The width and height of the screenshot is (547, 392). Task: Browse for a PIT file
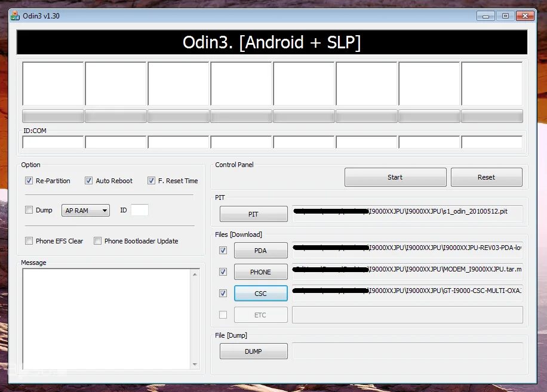click(254, 214)
